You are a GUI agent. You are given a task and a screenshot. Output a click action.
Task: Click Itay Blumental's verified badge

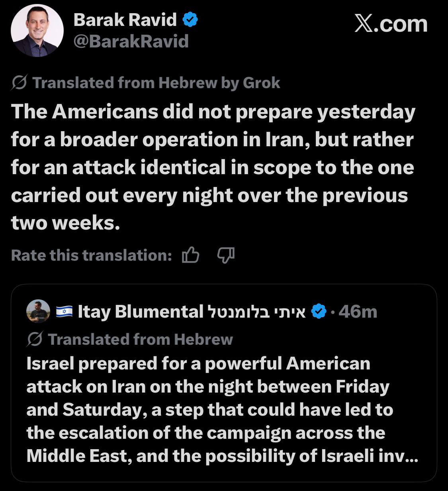point(318,312)
